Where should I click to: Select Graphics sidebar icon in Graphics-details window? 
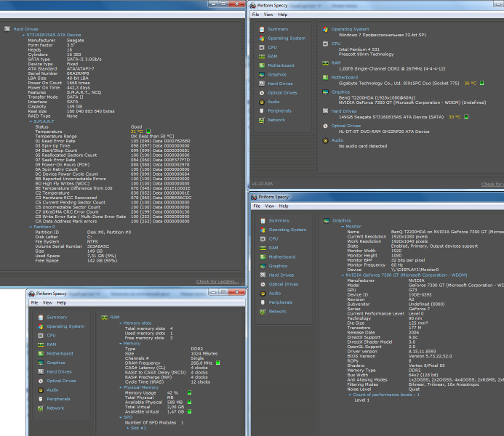[x=263, y=266]
